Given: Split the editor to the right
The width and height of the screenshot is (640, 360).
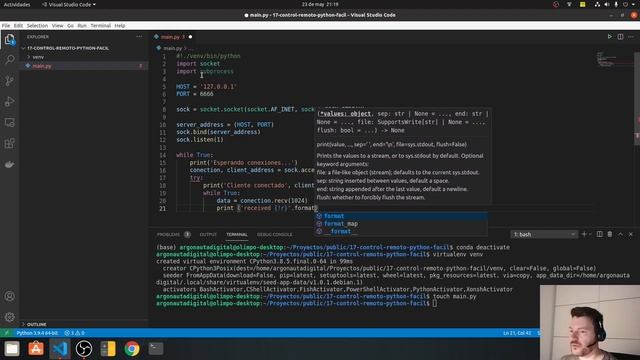Looking at the screenshot, I should [x=620, y=37].
